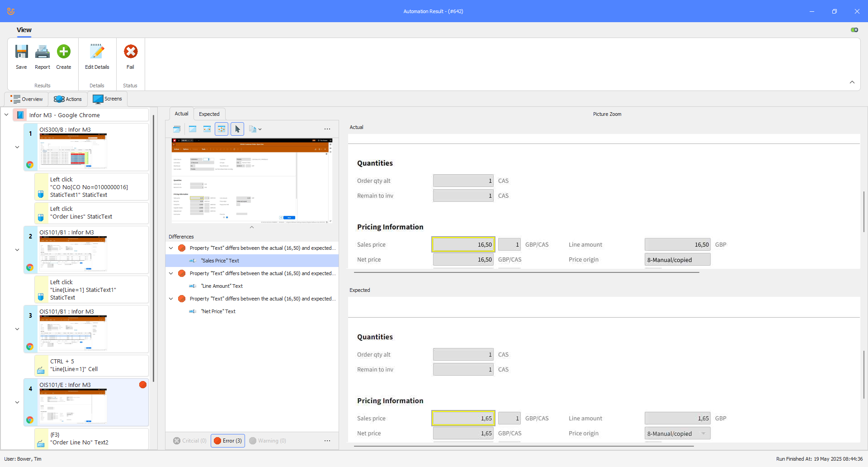
Task: Click the Actual picture horizontal scrollbar
Action: tap(527, 272)
